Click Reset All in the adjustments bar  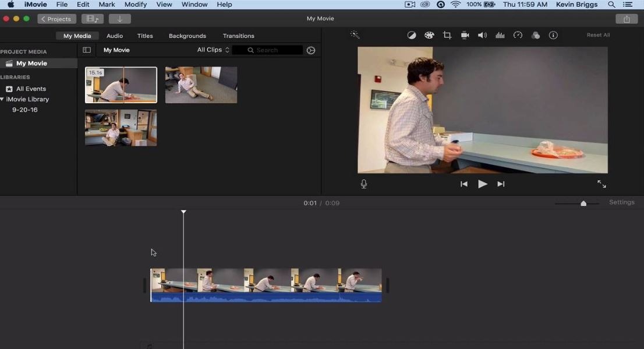597,34
